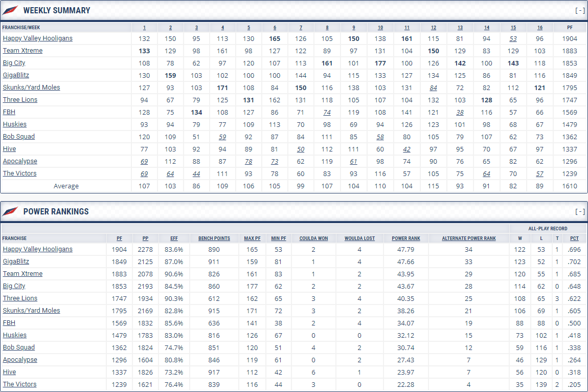
Task: Sort by Bench Points column
Action: pos(214,238)
